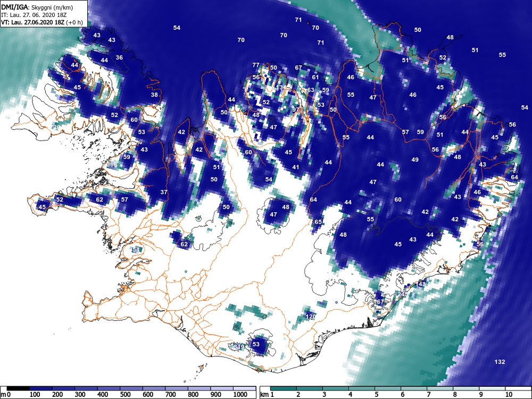Screen dimensions: 532x399
Task: Click the swatch above '5' in km legend
Action: tap(388, 388)
